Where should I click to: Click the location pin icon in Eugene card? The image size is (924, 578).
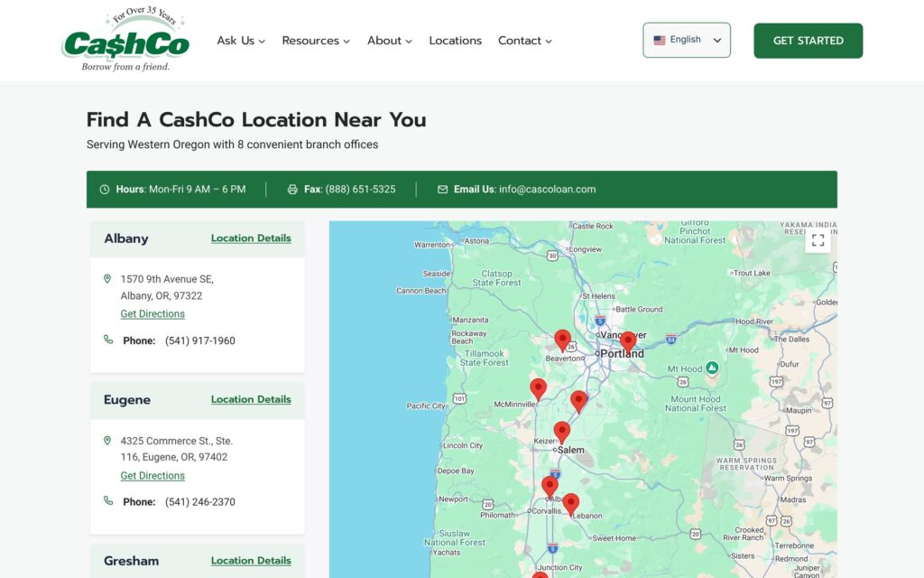coord(107,441)
